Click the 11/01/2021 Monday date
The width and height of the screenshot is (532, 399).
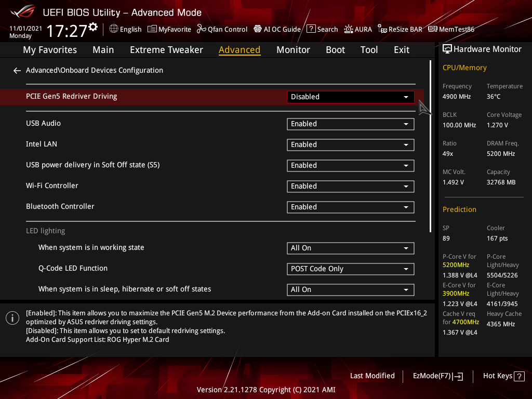[26, 32]
